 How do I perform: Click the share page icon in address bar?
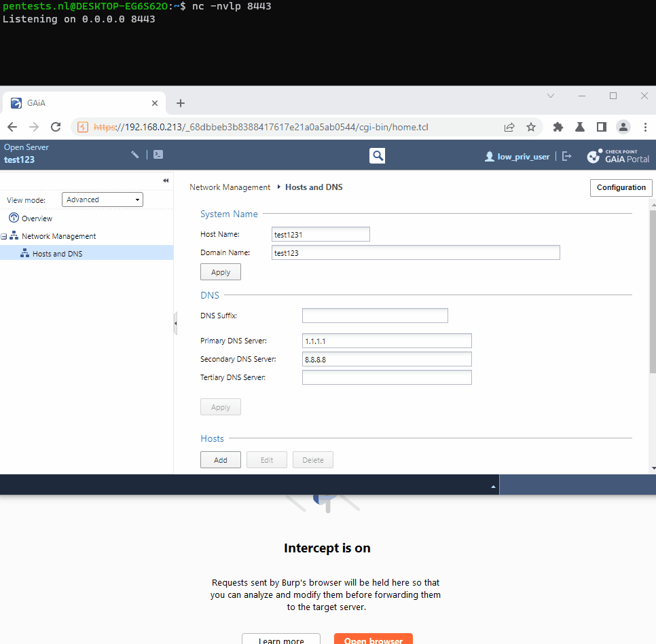click(x=509, y=127)
